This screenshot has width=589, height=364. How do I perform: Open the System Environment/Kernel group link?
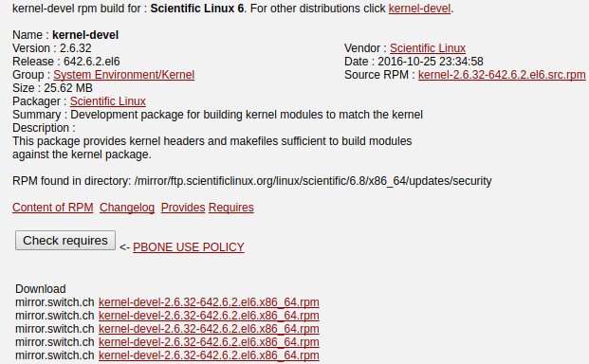point(124,75)
